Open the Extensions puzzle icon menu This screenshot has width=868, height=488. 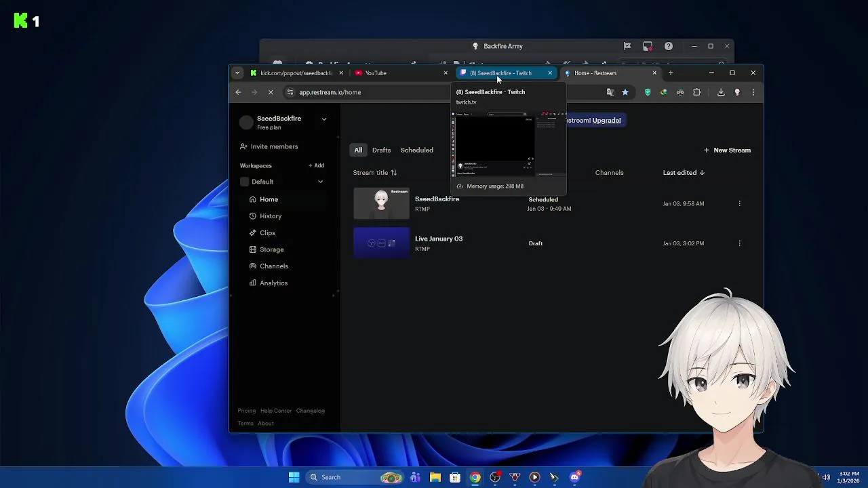click(x=696, y=92)
